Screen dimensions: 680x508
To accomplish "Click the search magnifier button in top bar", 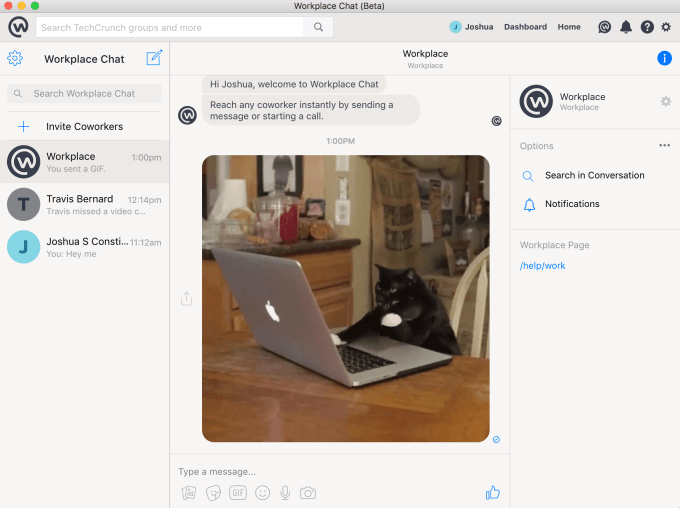I will pyautogui.click(x=318, y=27).
